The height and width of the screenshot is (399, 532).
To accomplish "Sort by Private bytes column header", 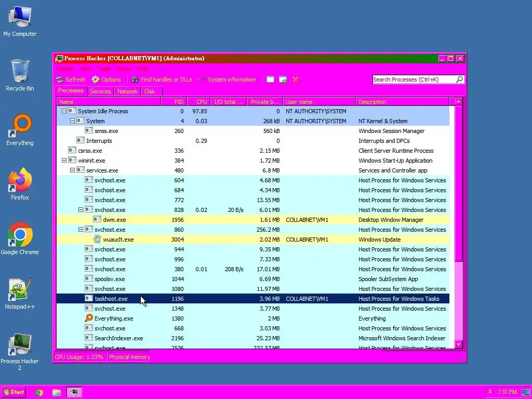I will click(x=265, y=101).
